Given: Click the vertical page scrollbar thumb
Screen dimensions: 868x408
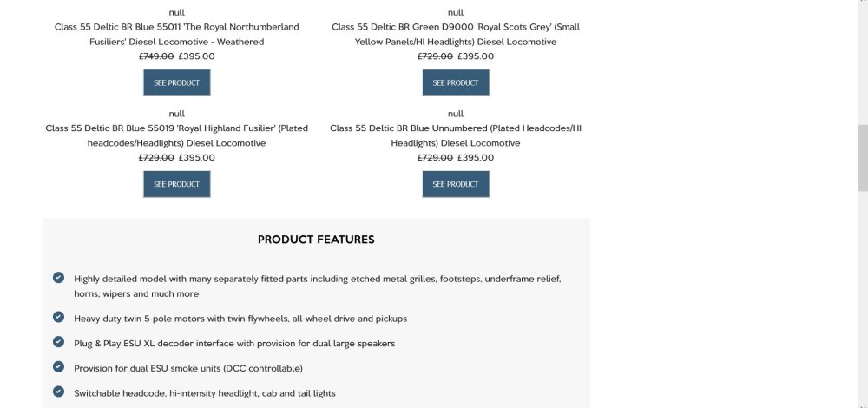Looking at the screenshot, I should [x=863, y=158].
